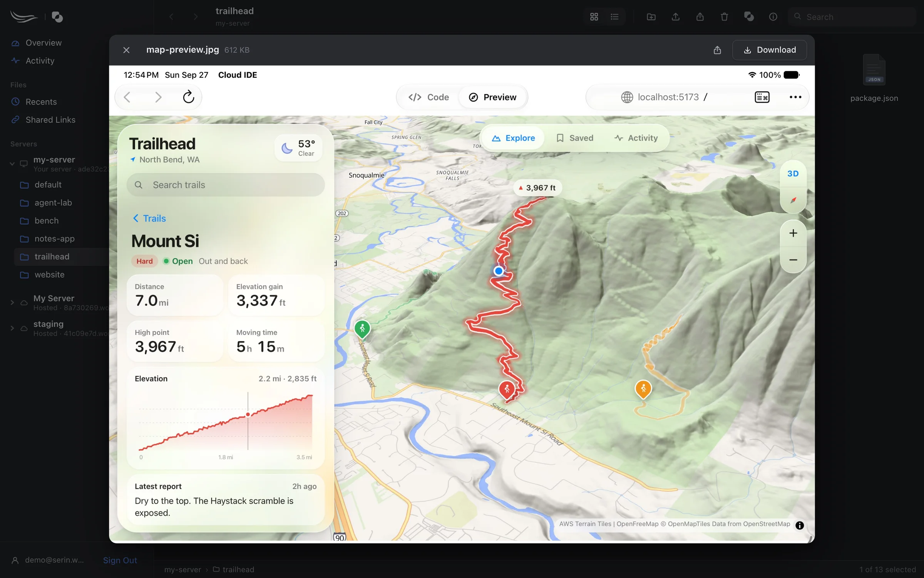Select the Explore tab on the map
This screenshot has height=578, width=924.
pyautogui.click(x=513, y=138)
